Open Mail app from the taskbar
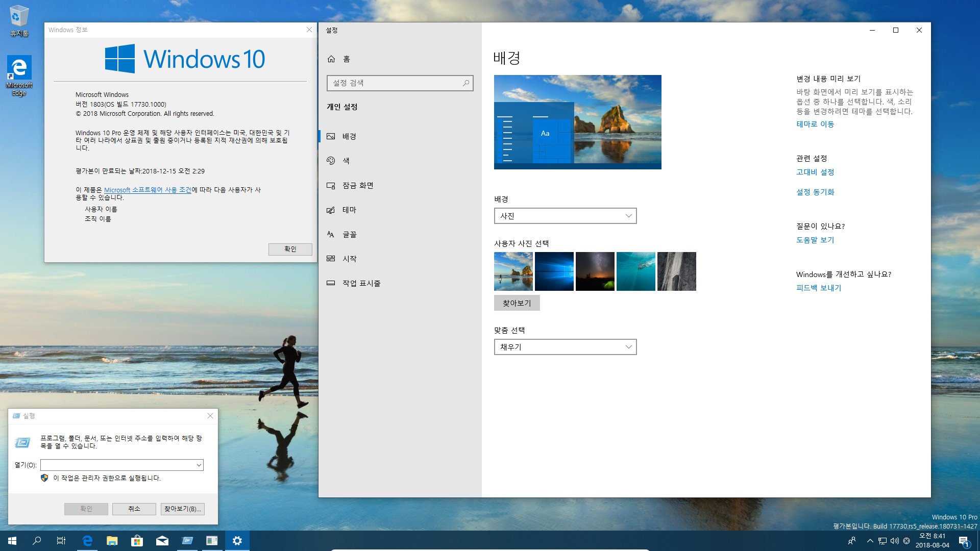 pyautogui.click(x=162, y=541)
